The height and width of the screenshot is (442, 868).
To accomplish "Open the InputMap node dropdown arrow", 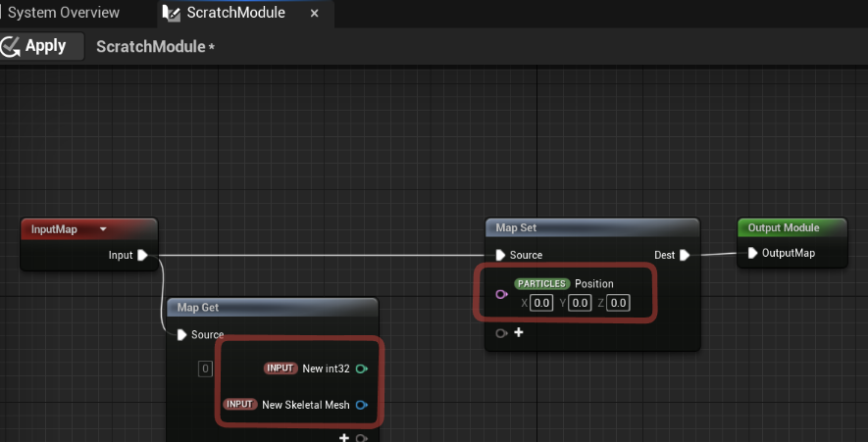I will coord(103,229).
